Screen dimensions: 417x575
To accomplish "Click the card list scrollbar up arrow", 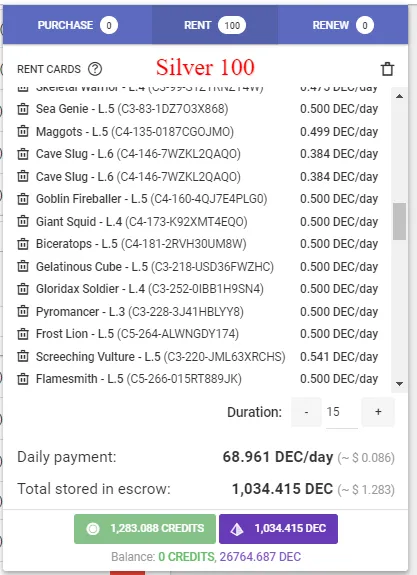I will coord(399,96).
